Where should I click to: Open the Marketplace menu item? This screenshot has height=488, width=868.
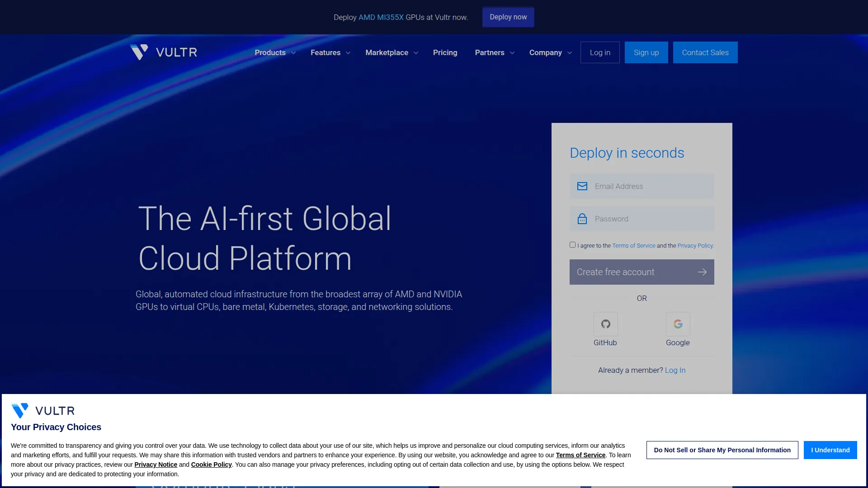click(x=387, y=52)
